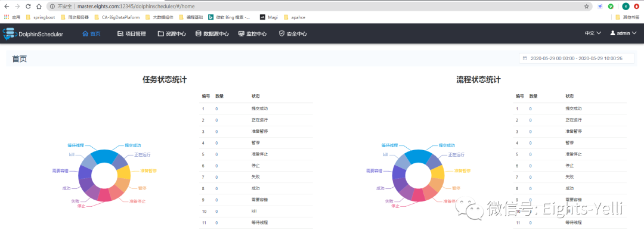Open the 应用 apps grid icon
Screen dimensions: 644x239
pos(6,17)
